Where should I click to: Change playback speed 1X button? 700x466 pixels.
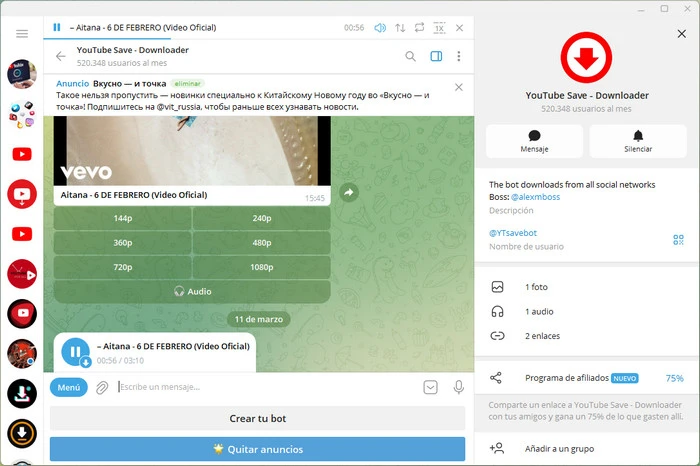(439, 28)
